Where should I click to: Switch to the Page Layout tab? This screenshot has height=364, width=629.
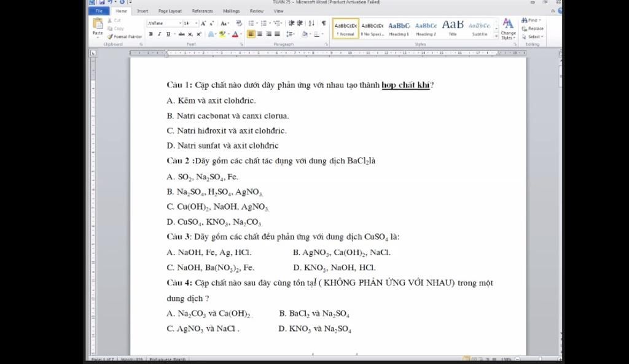tap(170, 11)
